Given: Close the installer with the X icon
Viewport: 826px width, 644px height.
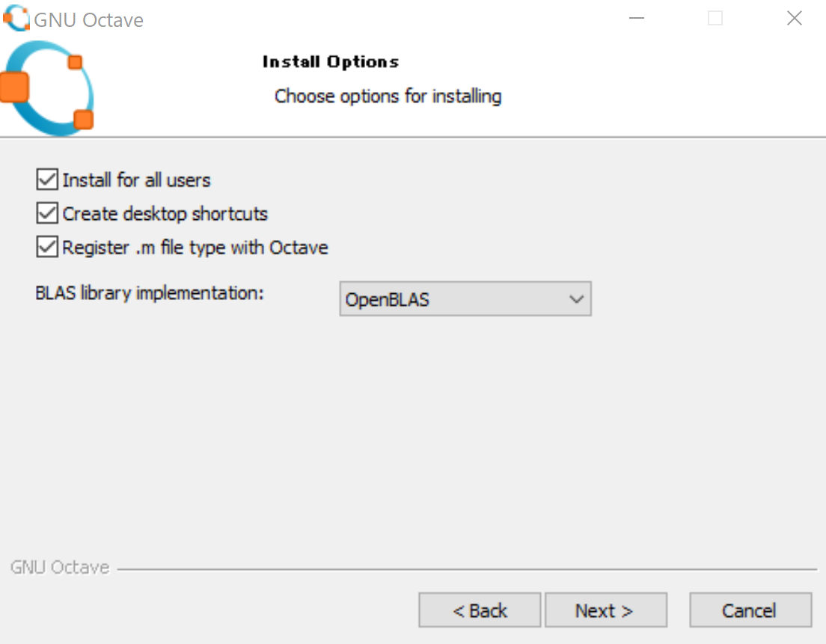Looking at the screenshot, I should click(x=794, y=19).
